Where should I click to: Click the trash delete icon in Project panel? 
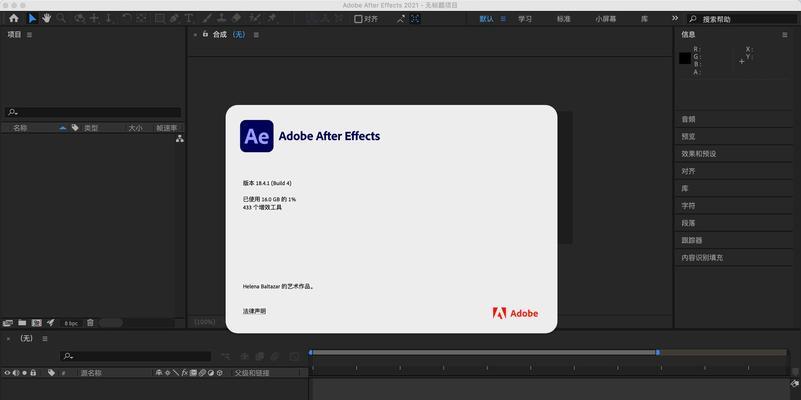(90, 322)
